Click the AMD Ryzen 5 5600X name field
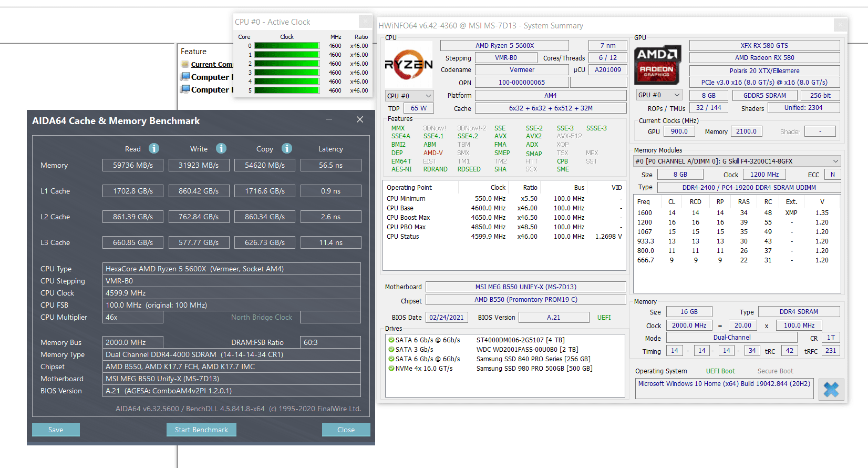The height and width of the screenshot is (468, 868). point(504,46)
